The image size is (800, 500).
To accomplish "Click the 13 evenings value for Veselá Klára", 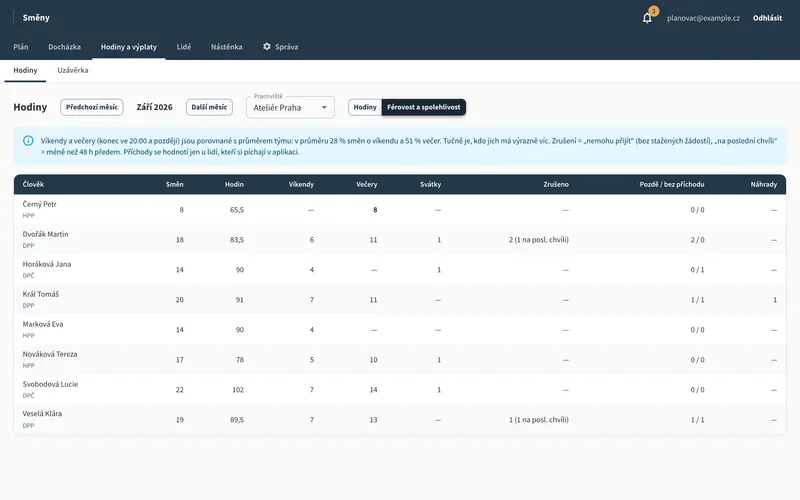I will 373,420.
